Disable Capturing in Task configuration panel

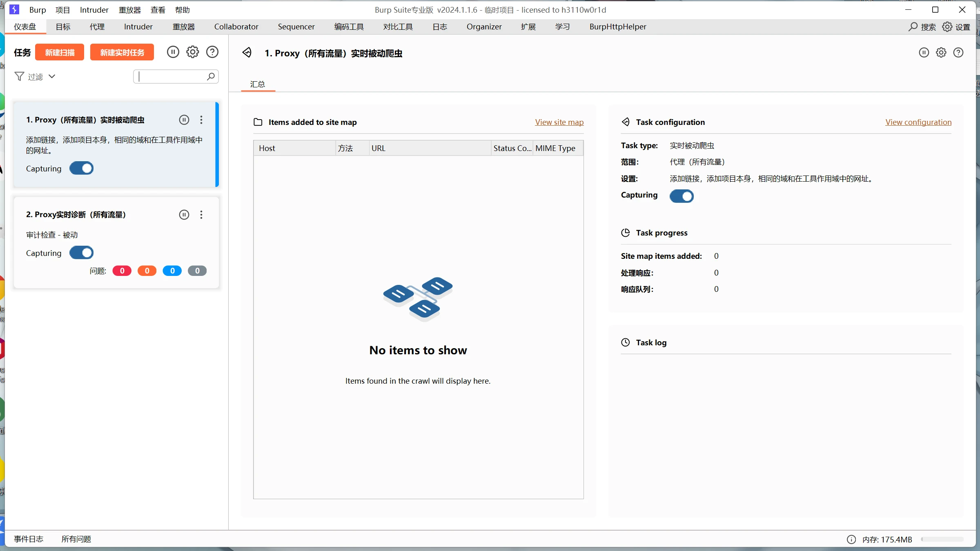point(682,196)
